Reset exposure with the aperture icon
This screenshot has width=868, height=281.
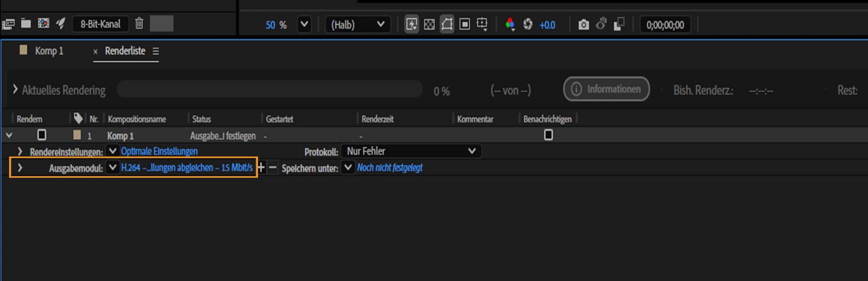coord(528,24)
